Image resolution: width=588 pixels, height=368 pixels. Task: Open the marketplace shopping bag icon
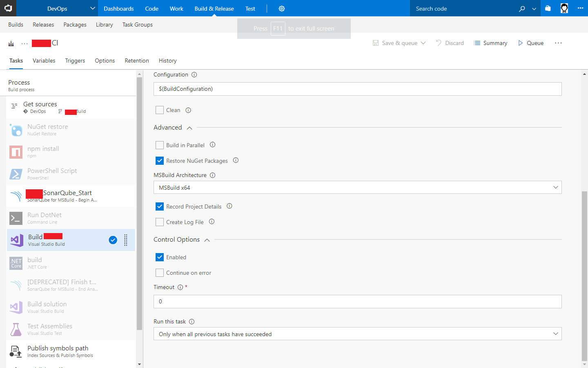[548, 8]
